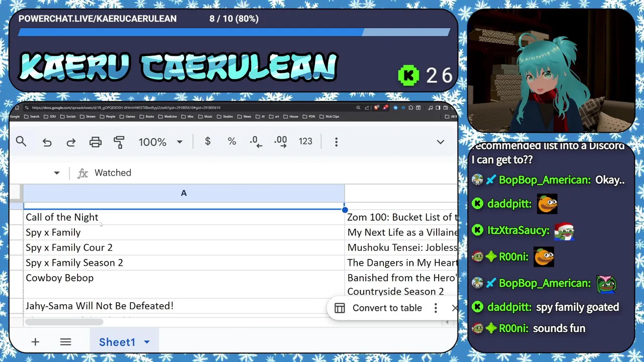Open the name box dropdown arrow
Screen dimensions: 644x362
coord(57,173)
